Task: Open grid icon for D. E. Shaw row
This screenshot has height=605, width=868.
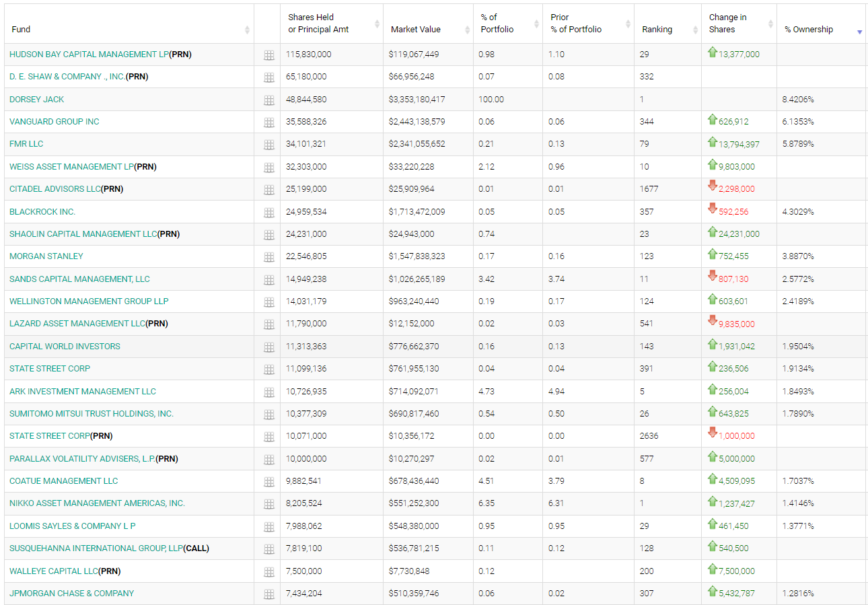Action: point(269,77)
